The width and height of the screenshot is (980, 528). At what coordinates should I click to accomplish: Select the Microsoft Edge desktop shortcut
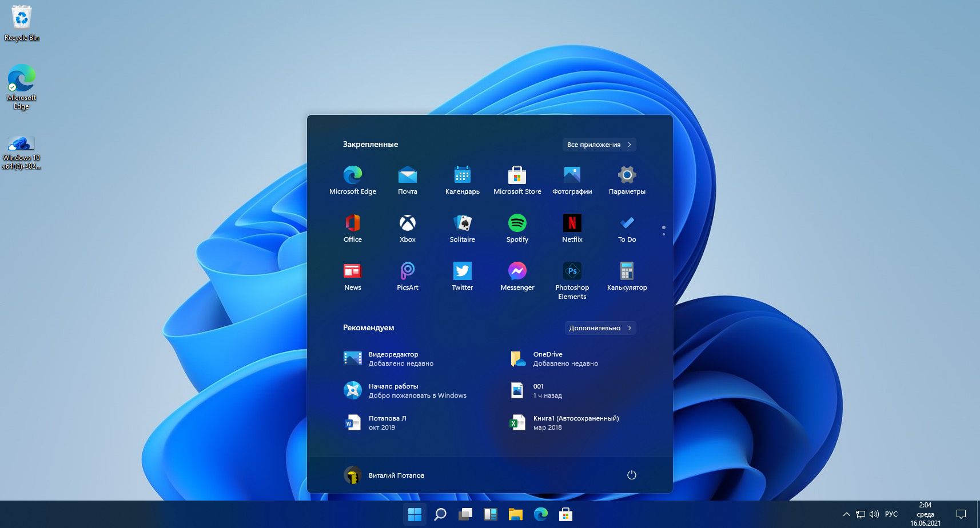point(22,87)
